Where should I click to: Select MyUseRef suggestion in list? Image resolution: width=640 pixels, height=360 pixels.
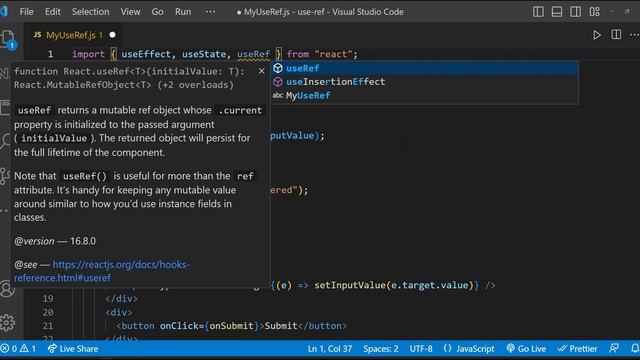tap(424, 96)
